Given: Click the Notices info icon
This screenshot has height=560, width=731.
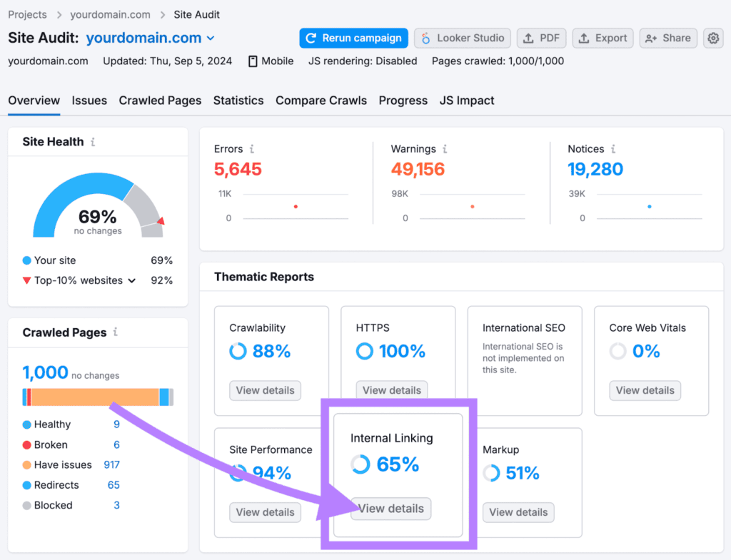Looking at the screenshot, I should tap(613, 149).
